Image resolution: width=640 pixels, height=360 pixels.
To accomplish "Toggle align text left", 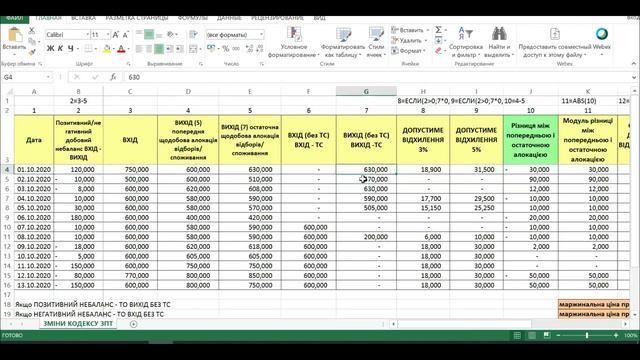I will (139, 49).
